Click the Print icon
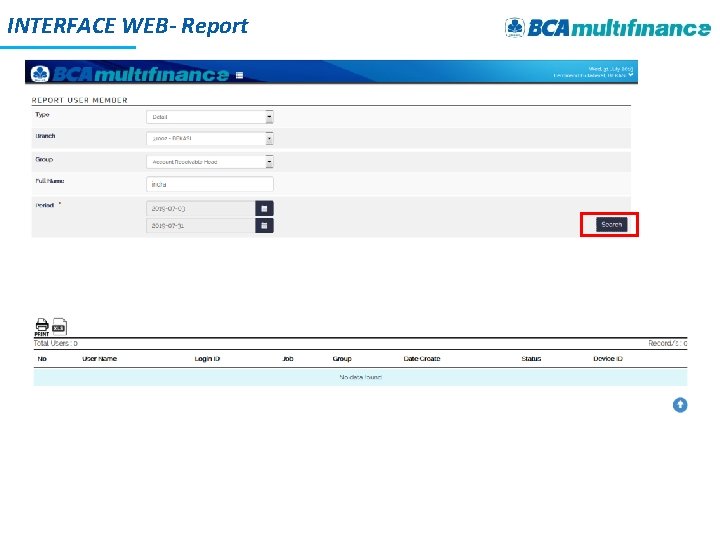The width and height of the screenshot is (720, 540). 42,327
